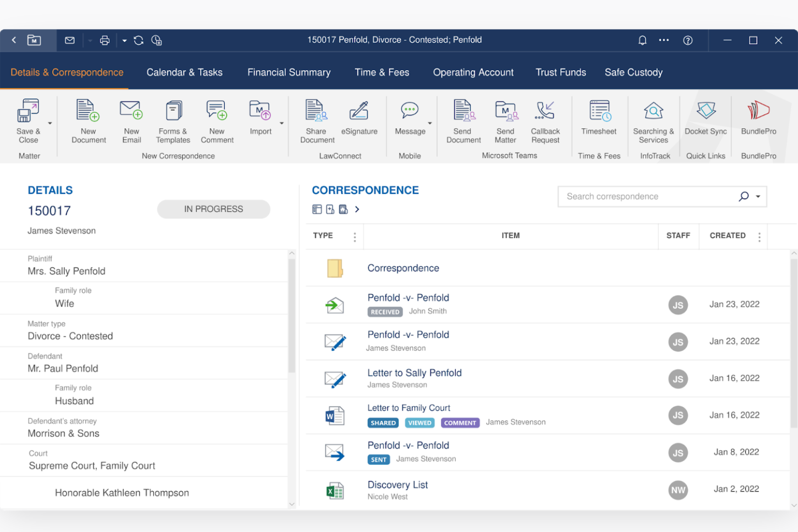Click the save-image icon under Correspondence heading
Image resolution: width=798 pixels, height=532 pixels.
click(x=343, y=209)
